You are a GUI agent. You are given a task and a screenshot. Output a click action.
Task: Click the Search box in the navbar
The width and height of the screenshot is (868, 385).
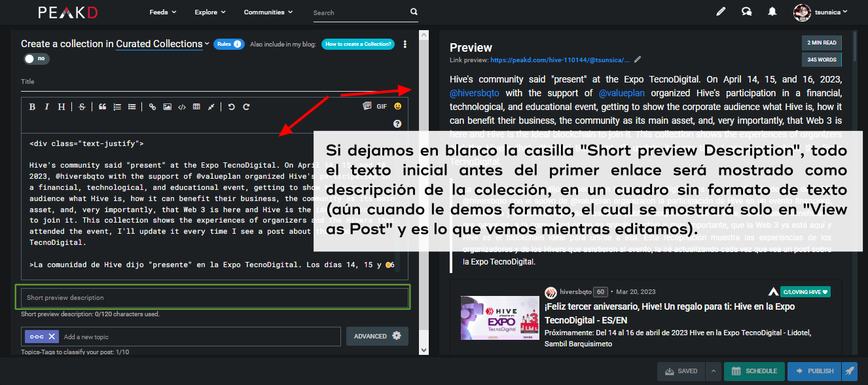pos(360,12)
